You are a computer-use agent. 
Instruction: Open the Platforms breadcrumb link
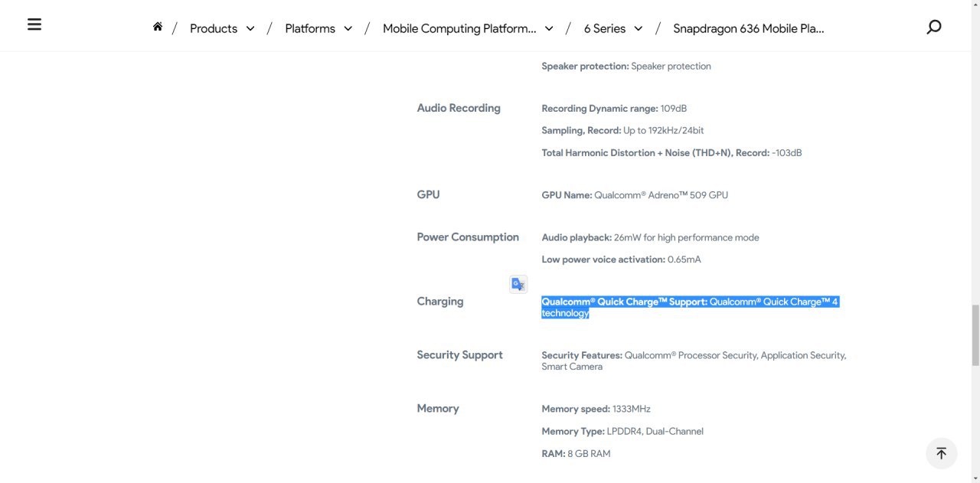pos(310,28)
